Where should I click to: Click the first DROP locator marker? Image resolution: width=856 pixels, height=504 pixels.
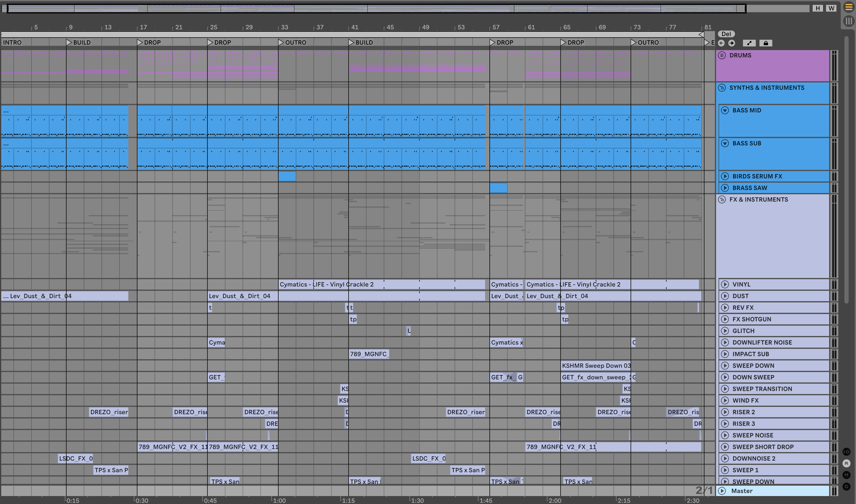(x=140, y=42)
